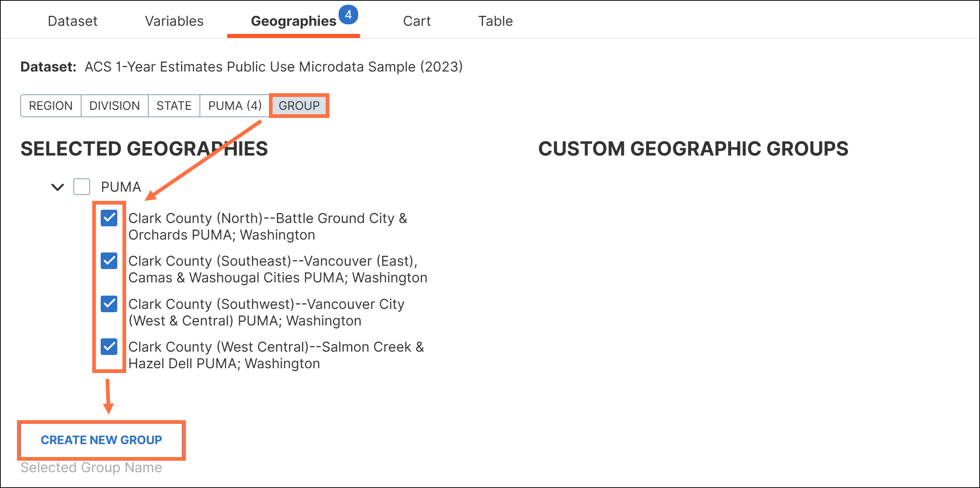
Task: Click the Clark County (North) PUMA label text
Action: click(x=267, y=227)
